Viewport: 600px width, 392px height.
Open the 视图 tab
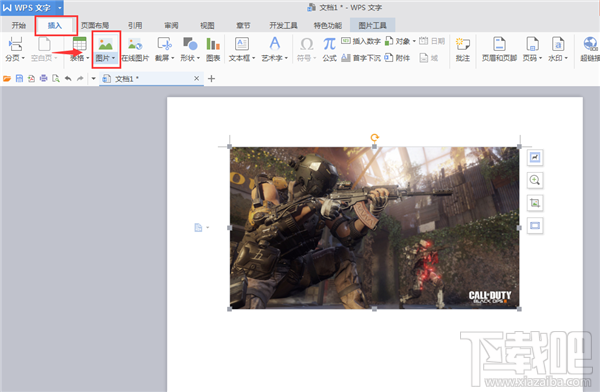(207, 25)
